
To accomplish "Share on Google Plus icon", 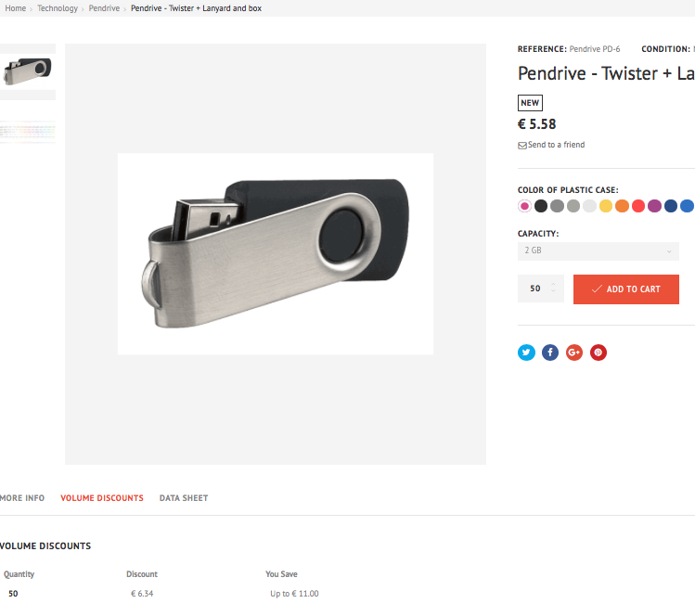I will [574, 353].
